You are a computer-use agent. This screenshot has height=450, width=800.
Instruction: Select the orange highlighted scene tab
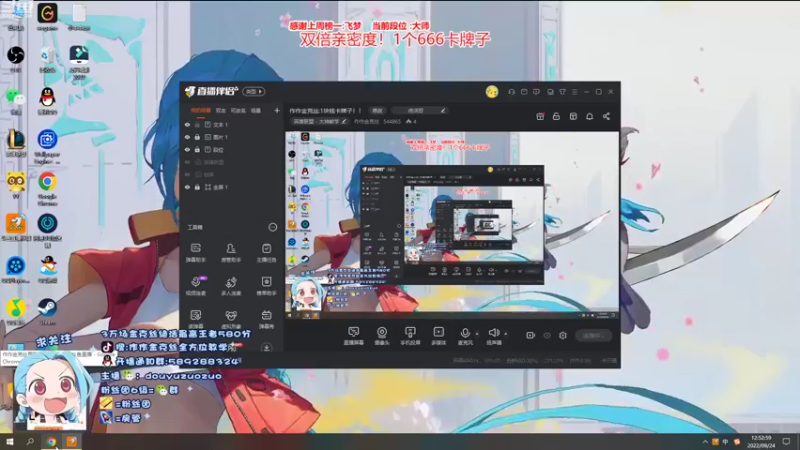pos(201,111)
